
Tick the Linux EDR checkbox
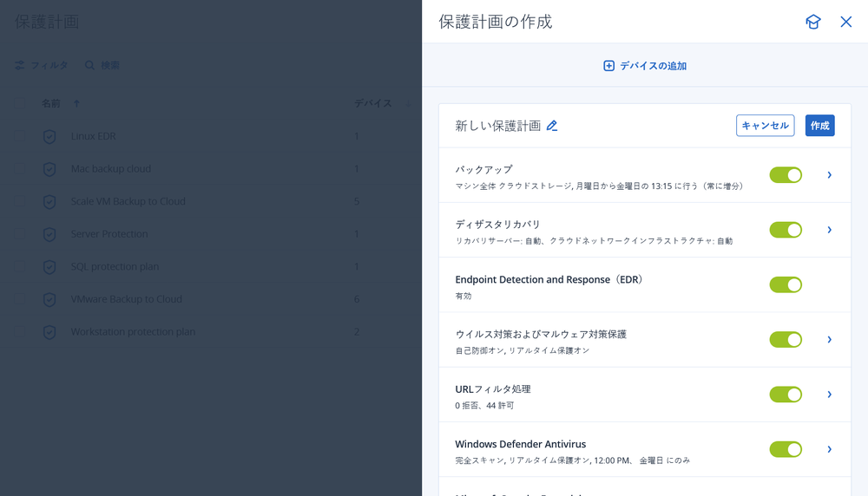[x=19, y=136]
